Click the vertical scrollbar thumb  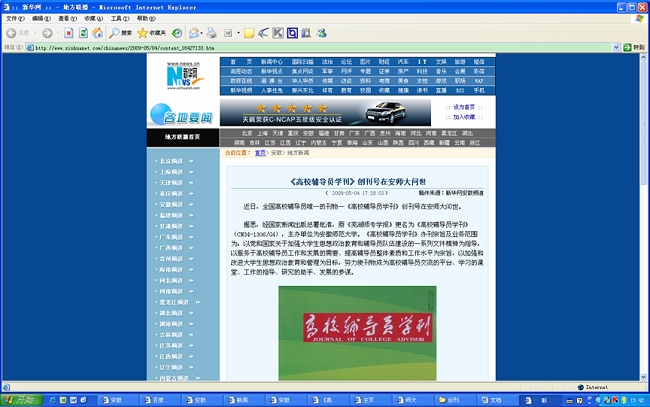[x=643, y=123]
